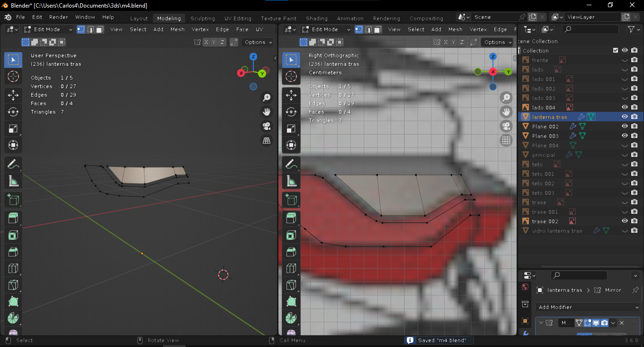
Task: Toggle Mirror modifier viewport display
Action: tap(596, 323)
